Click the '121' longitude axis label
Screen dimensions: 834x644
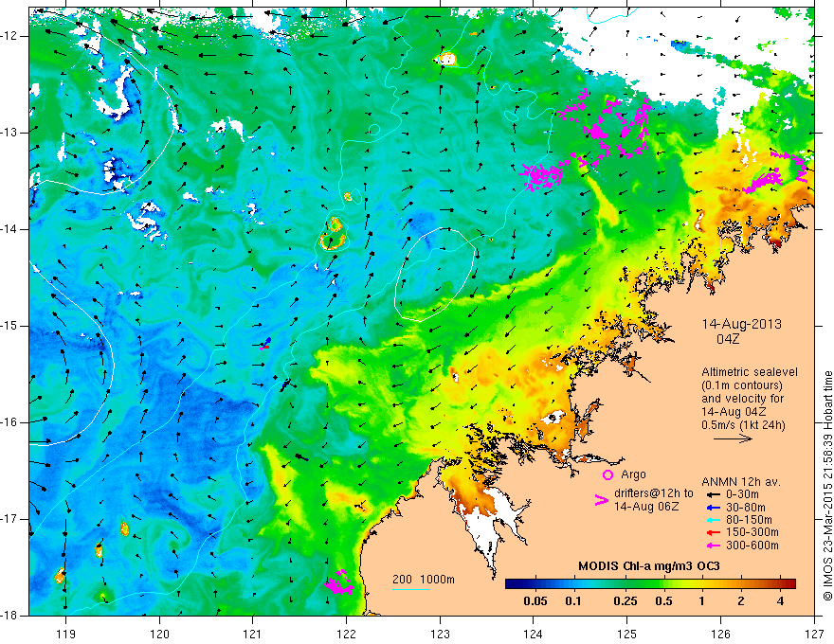253,634
